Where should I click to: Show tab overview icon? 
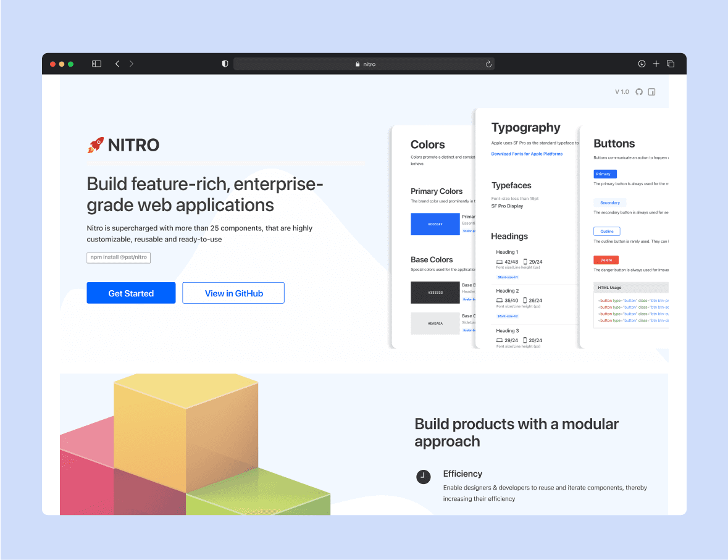[671, 64]
